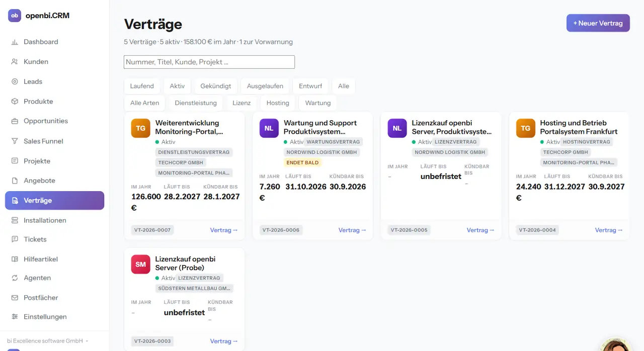The width and height of the screenshot is (644, 351).
Task: Go to Installationen in sidebar
Action: point(54,220)
